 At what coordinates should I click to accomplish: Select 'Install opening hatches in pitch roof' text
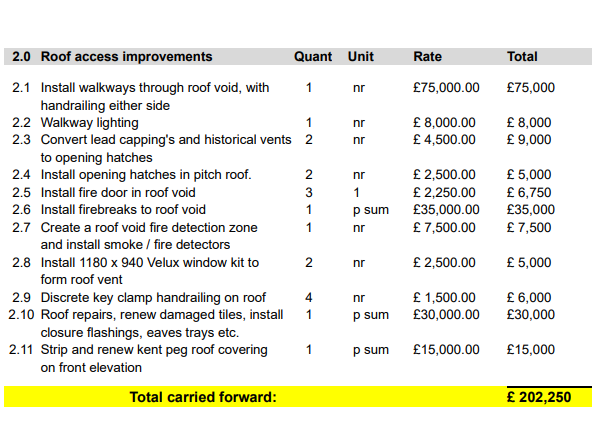[146, 175]
